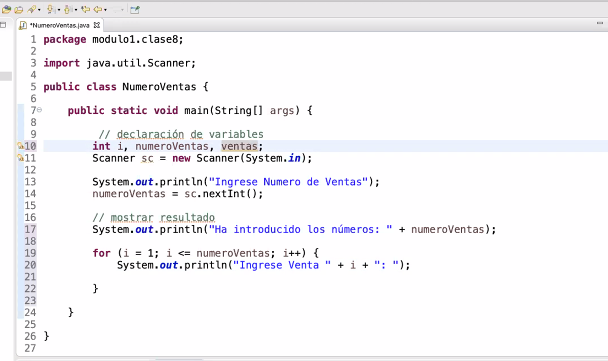Click the highlighted 'ventas' variable on line 10

click(239, 146)
